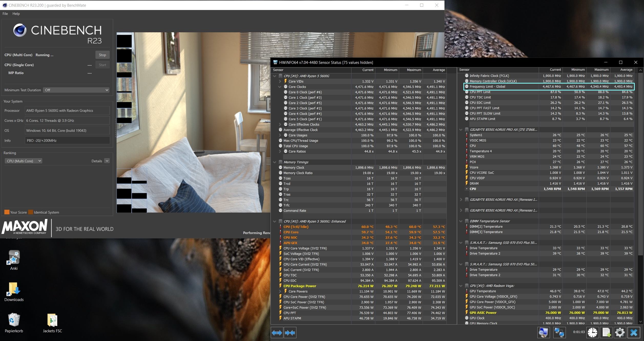This screenshot has width=644, height=341.
Task: Select the Total CPU Usage row
Action: coord(362,146)
